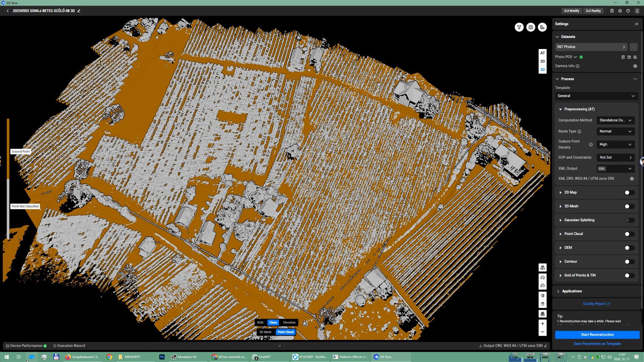This screenshot has width=644, height=362.
Task: Open the Computation Method dropdown
Action: click(x=615, y=120)
